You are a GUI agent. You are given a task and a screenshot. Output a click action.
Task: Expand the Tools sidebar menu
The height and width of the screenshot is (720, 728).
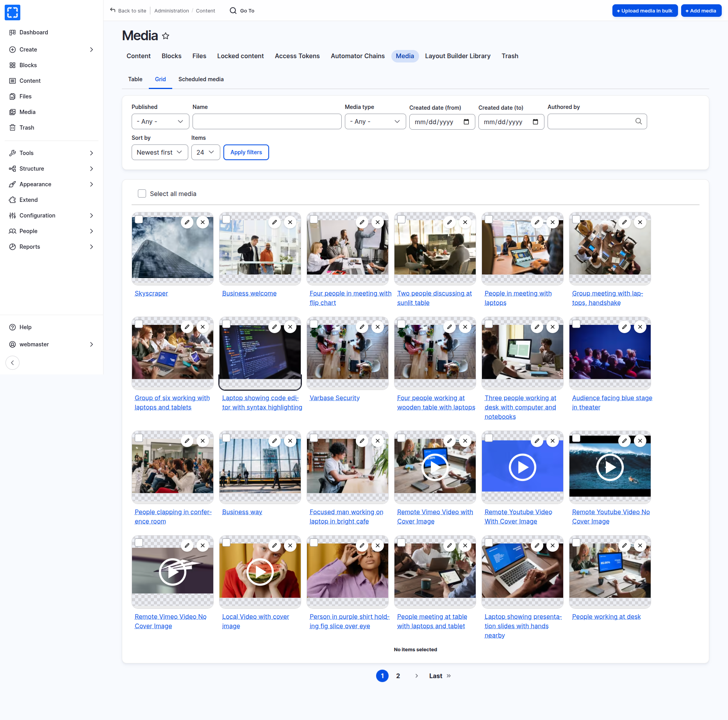point(52,153)
